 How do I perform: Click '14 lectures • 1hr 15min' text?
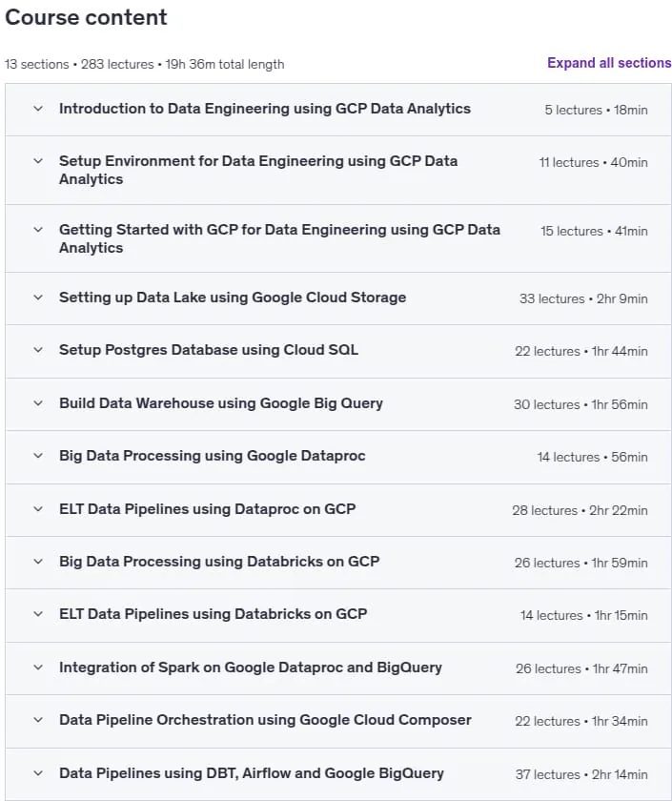coord(584,616)
